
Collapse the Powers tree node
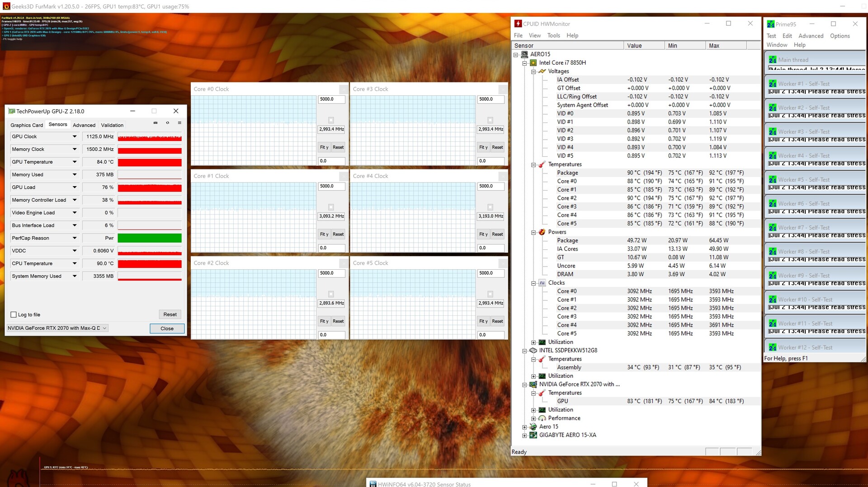pyautogui.click(x=533, y=232)
